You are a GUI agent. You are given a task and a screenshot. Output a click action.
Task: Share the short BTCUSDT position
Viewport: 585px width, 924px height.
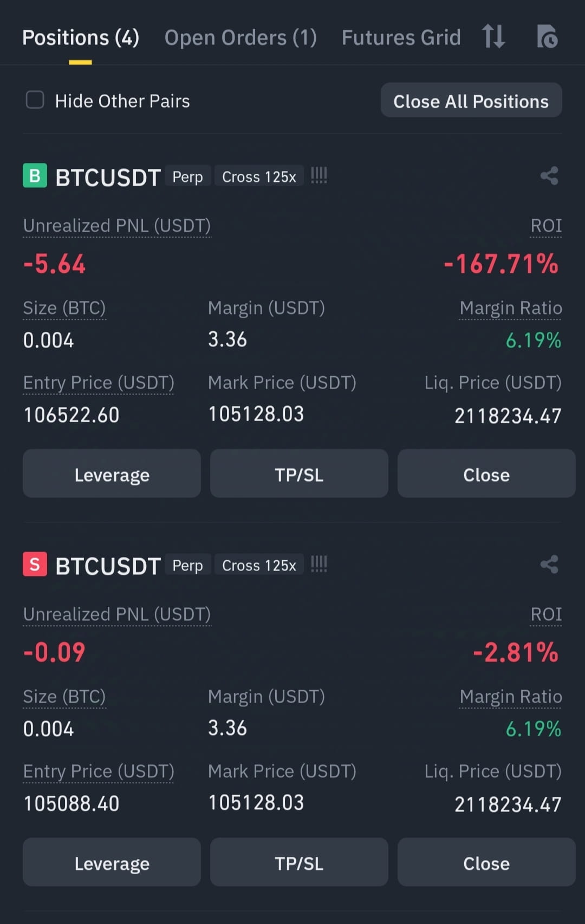(x=549, y=565)
